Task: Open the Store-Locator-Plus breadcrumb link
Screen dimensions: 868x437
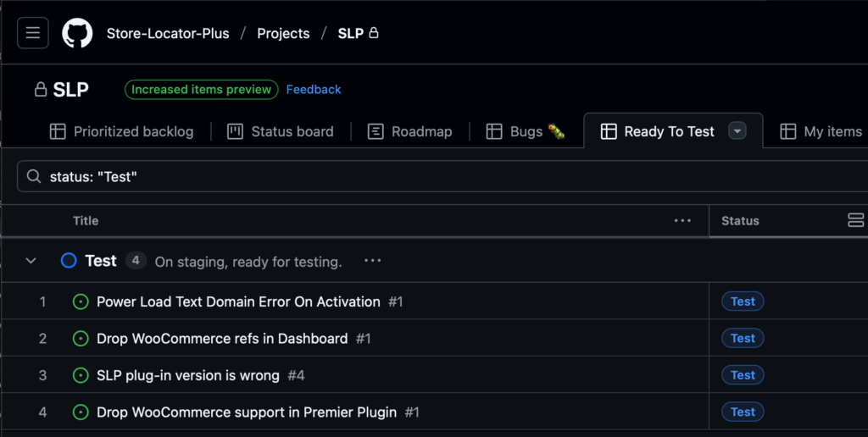Action: (x=168, y=33)
